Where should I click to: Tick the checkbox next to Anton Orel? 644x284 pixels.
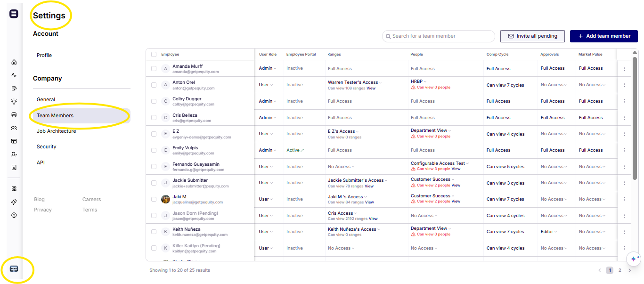point(154,85)
